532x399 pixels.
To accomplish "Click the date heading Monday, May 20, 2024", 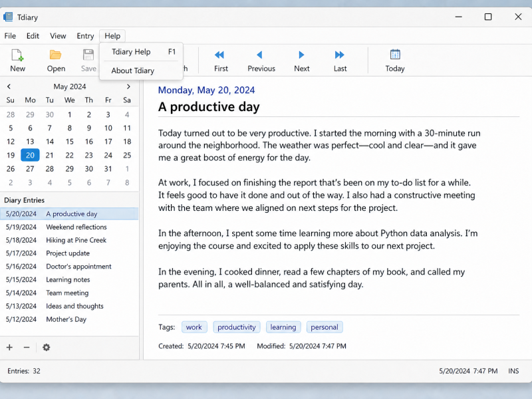I will [206, 90].
